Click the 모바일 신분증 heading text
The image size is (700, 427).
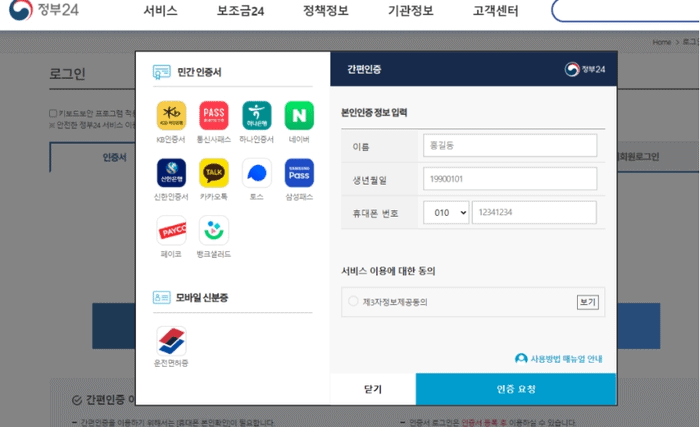point(202,297)
